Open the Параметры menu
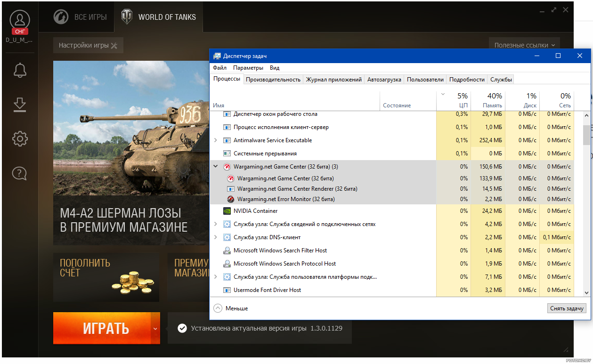 pyautogui.click(x=248, y=68)
